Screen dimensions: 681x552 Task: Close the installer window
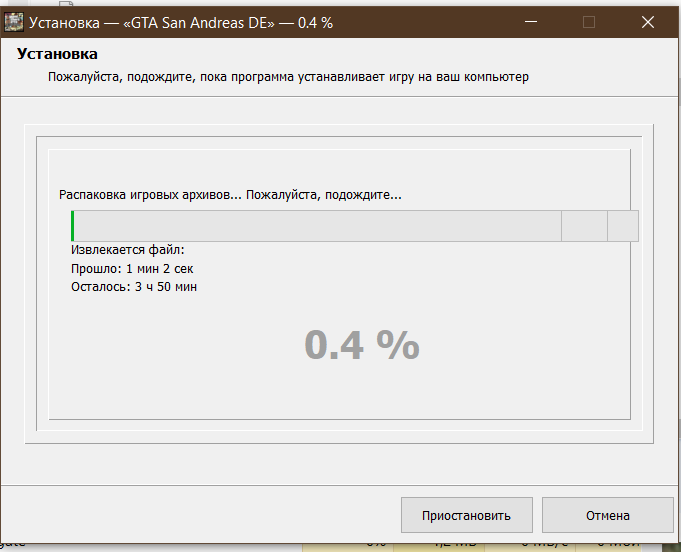648,22
